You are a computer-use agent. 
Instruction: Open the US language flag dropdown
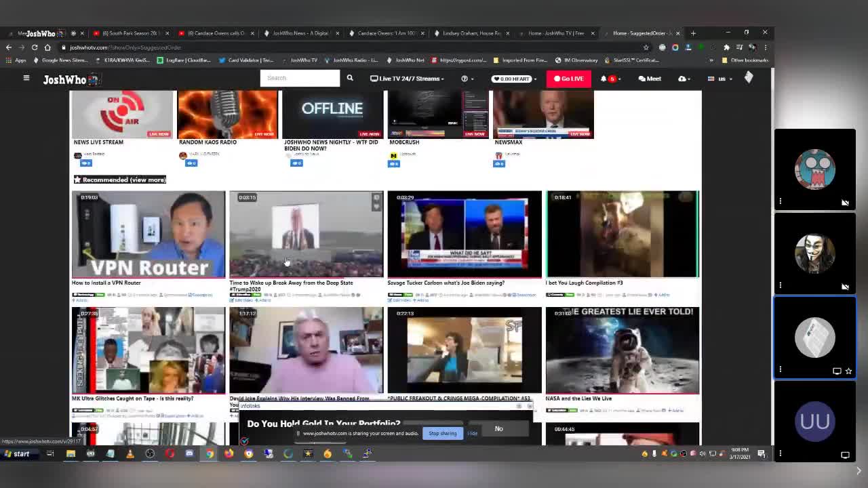coord(719,79)
